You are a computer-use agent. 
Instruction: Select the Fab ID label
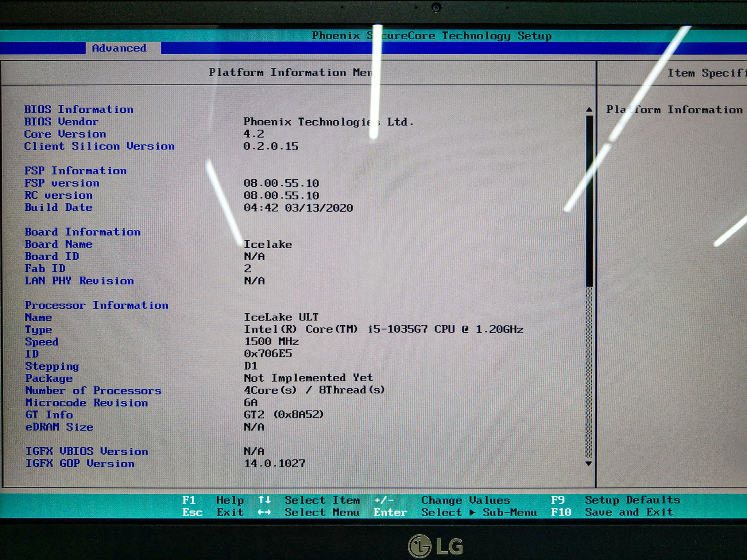[x=45, y=269]
